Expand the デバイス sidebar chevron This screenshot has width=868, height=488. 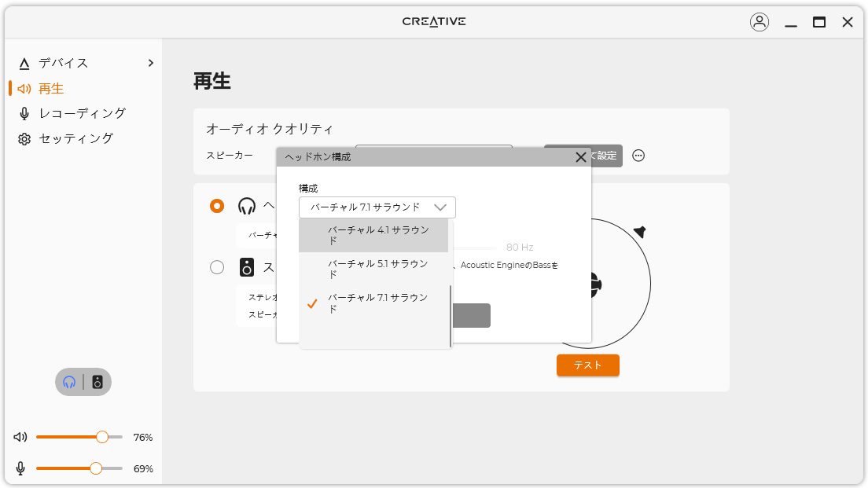pyautogui.click(x=151, y=63)
